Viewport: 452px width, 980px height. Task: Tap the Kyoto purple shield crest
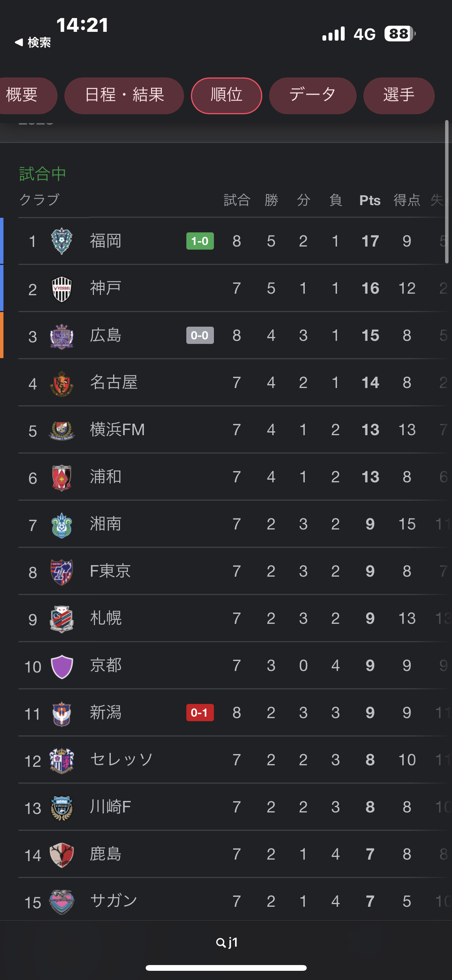(x=62, y=666)
